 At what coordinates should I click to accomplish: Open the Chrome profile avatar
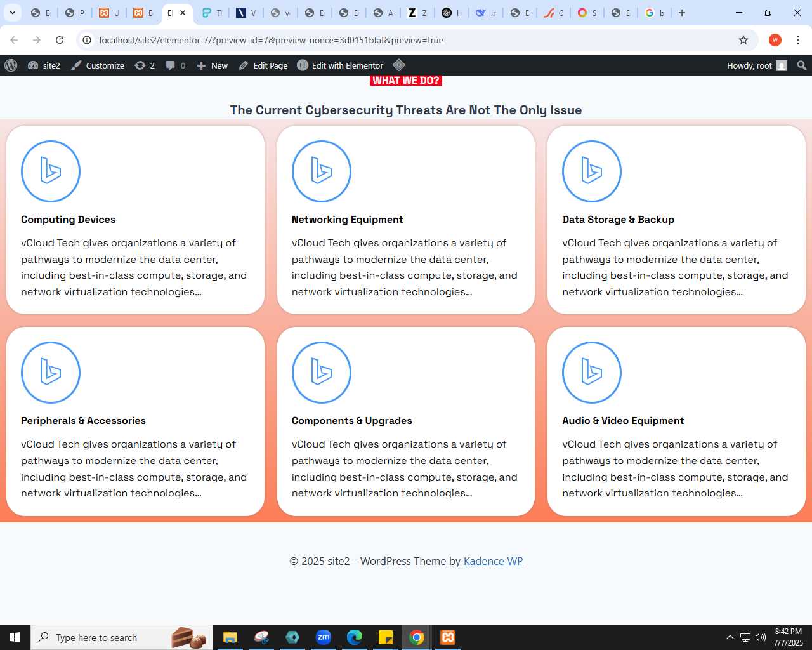(x=775, y=40)
